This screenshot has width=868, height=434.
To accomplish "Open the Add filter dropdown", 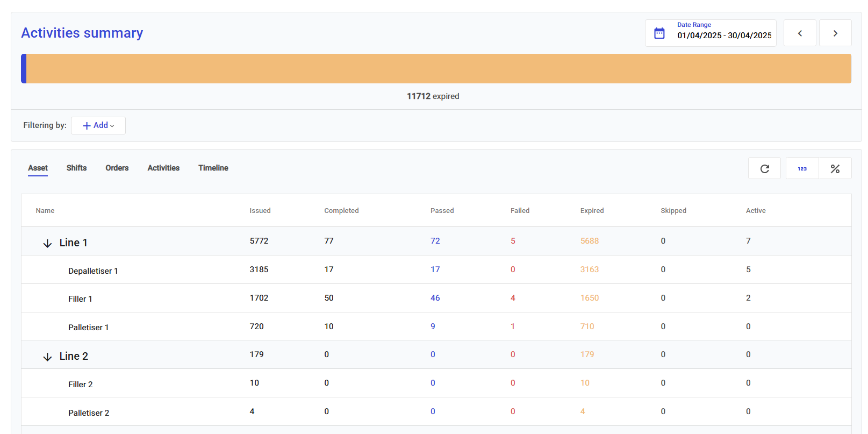I will 98,125.
